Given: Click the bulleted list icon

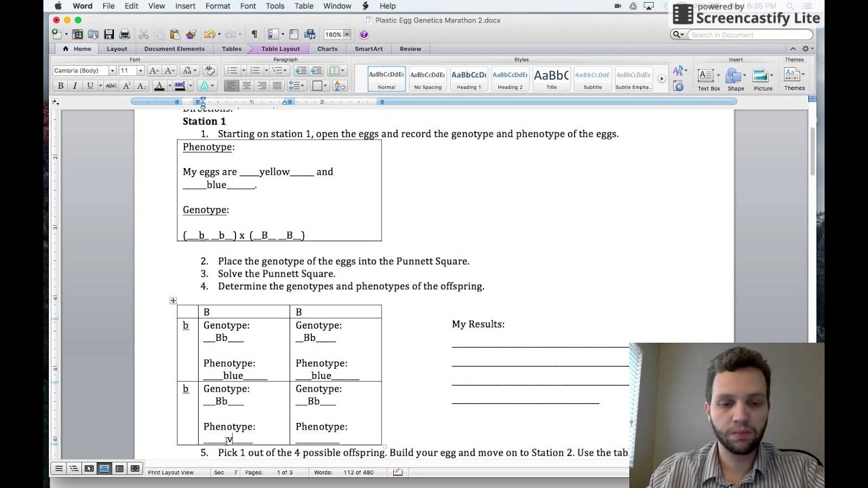Looking at the screenshot, I should tap(231, 70).
